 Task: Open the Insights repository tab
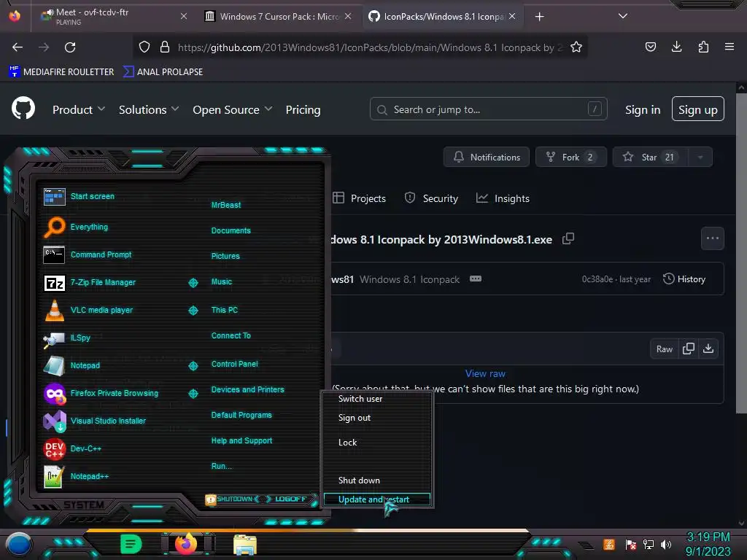point(503,198)
